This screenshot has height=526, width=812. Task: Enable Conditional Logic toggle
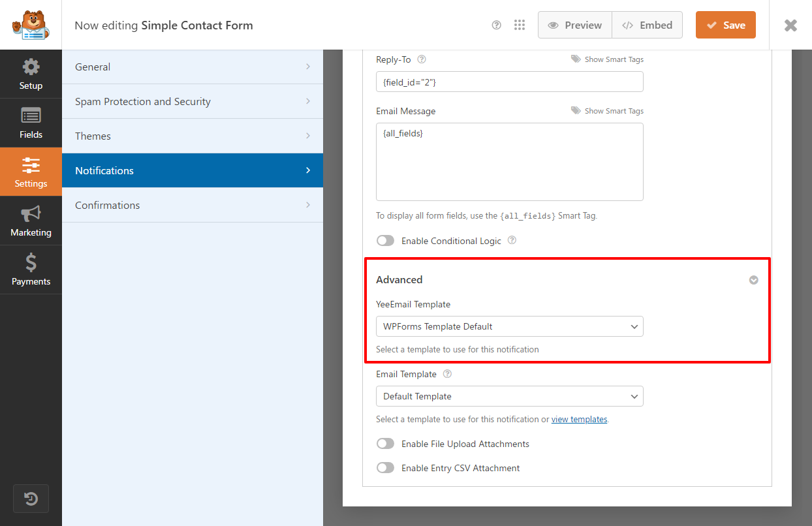coord(386,241)
